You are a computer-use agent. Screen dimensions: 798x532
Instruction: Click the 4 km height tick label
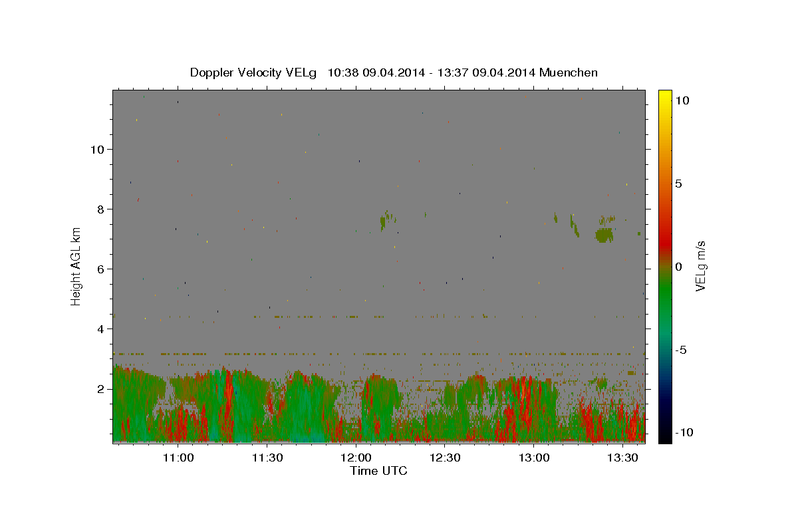(101, 329)
